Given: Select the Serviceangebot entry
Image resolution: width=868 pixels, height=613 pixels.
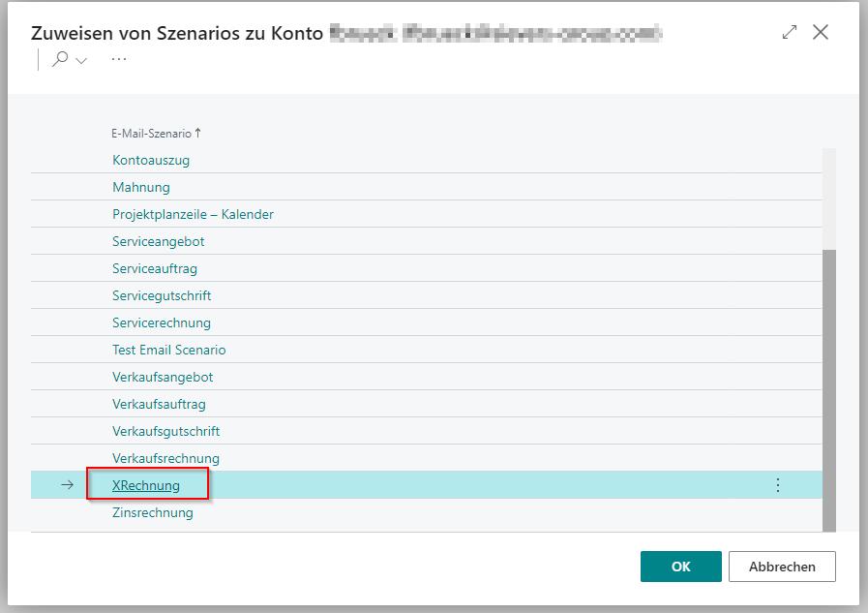Looking at the screenshot, I should (158, 241).
